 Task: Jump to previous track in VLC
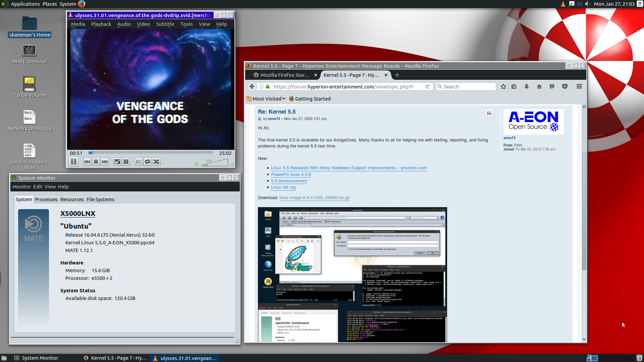(87, 162)
